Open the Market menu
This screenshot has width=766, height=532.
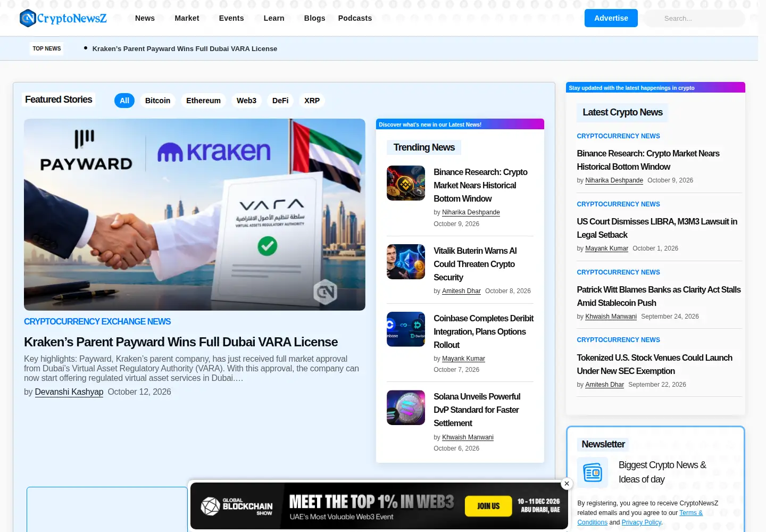pyautogui.click(x=187, y=18)
